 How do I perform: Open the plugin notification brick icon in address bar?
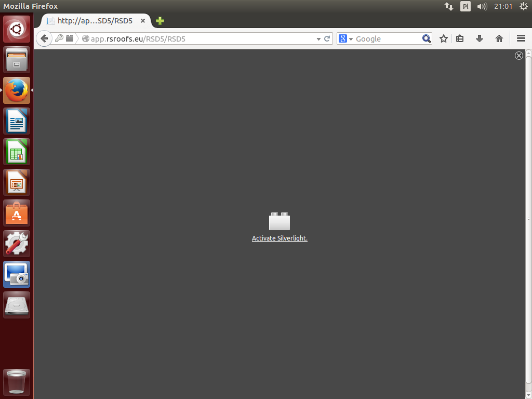click(x=70, y=38)
